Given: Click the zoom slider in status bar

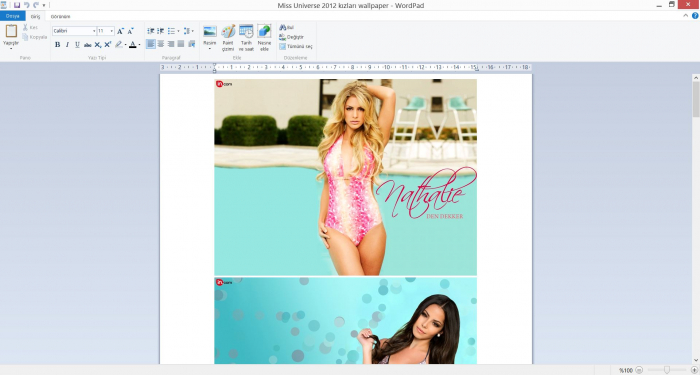Looking at the screenshot, I should tap(667, 370).
